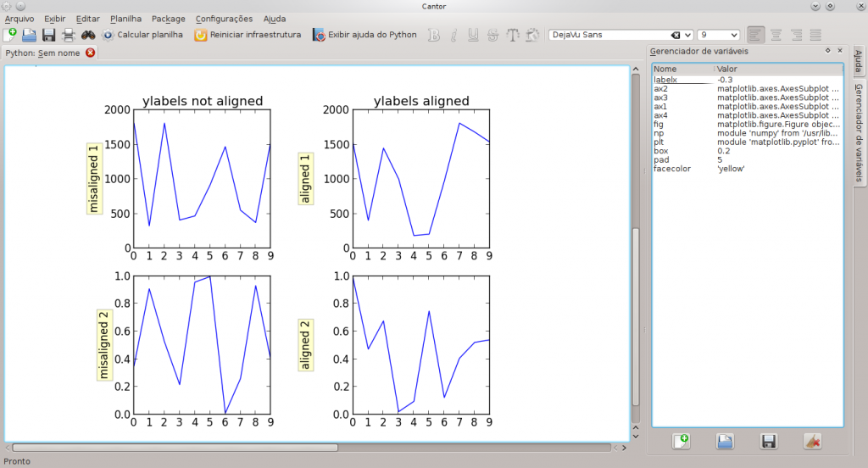Set text alignment to justified
Viewport: 868px width, 468px height.
pyautogui.click(x=815, y=35)
